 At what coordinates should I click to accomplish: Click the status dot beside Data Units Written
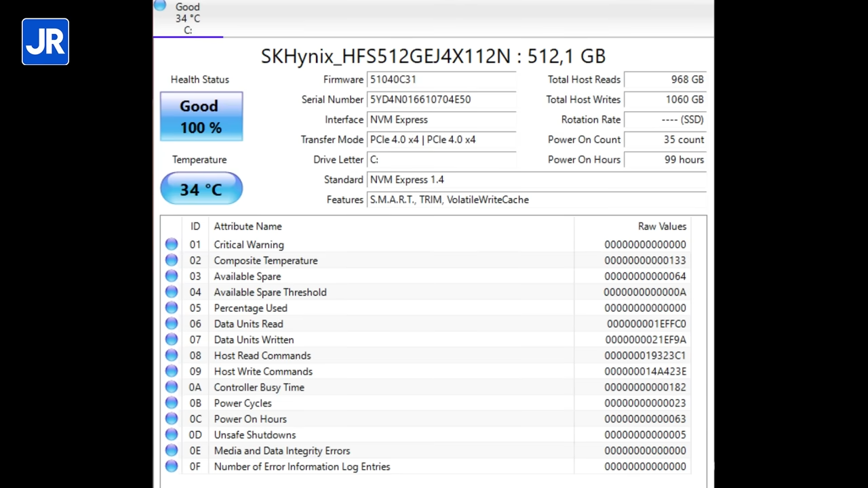[171, 340]
